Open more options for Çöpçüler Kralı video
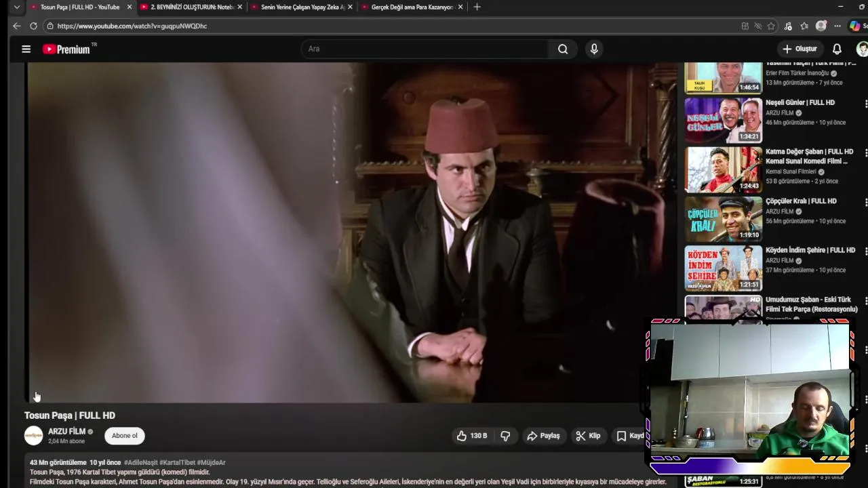 click(865, 202)
